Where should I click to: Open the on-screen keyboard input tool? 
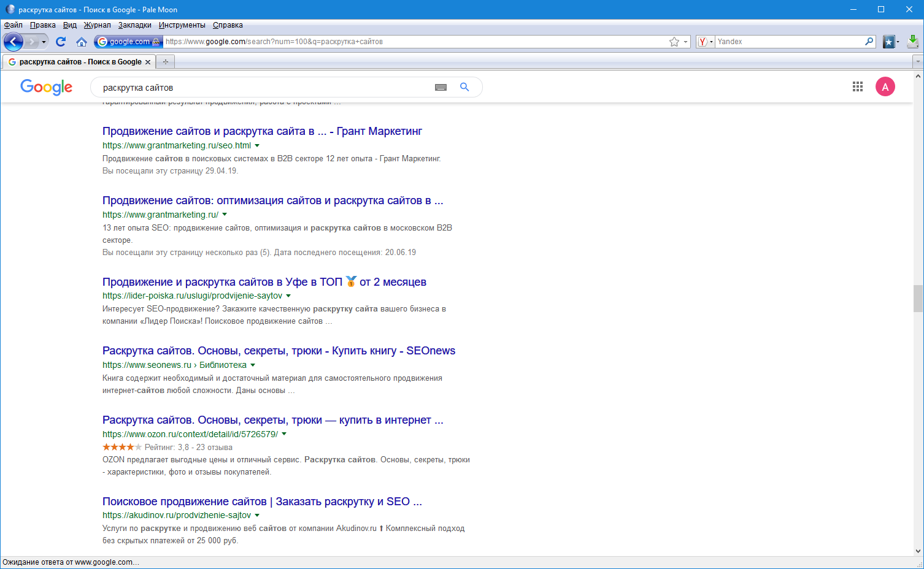(x=441, y=87)
